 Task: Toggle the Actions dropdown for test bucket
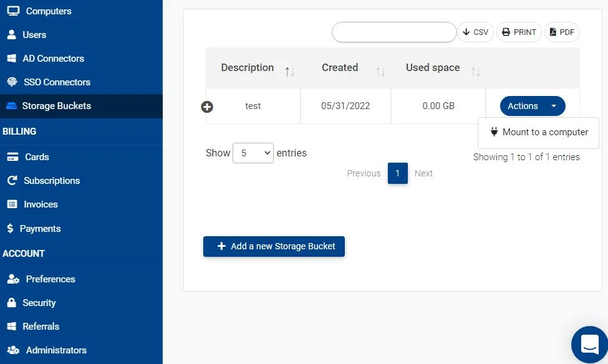coord(533,106)
